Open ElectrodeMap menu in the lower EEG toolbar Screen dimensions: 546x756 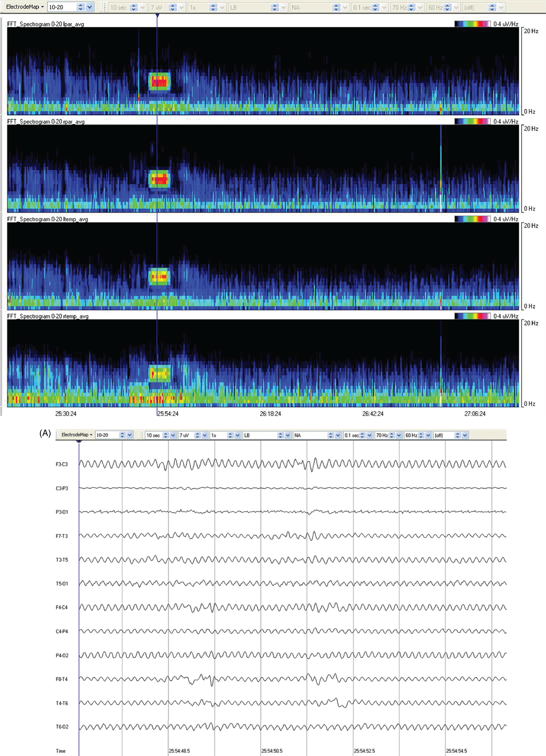pos(77,435)
